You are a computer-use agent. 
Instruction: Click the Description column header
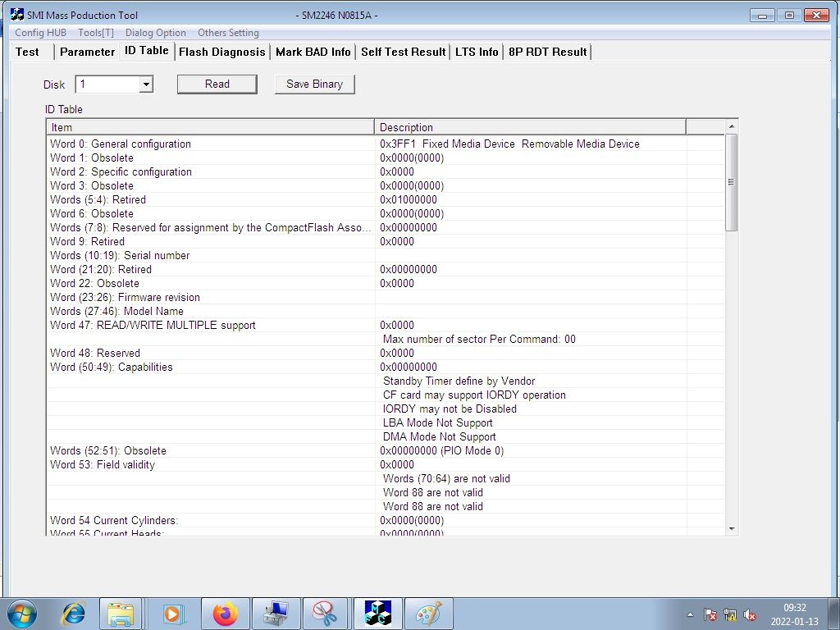(530, 127)
